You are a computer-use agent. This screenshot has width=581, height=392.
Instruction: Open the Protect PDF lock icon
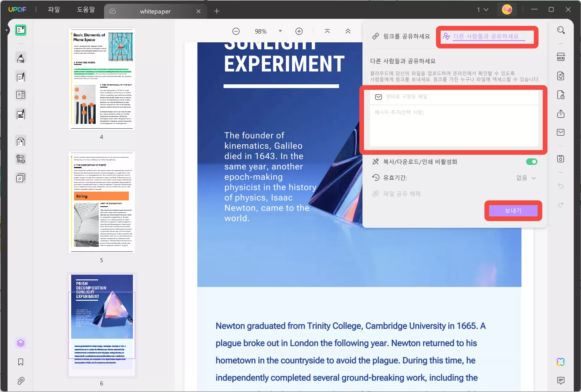pos(561,95)
